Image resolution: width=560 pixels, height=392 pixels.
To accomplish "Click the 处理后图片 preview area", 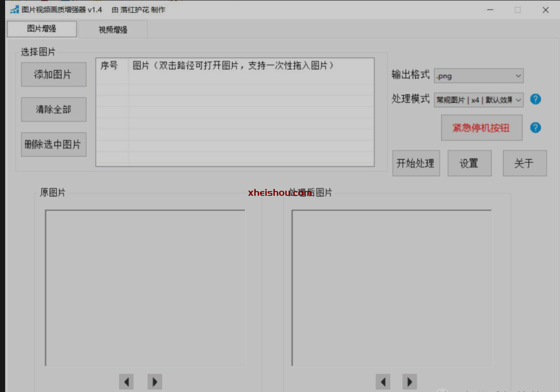I will tap(391, 288).
